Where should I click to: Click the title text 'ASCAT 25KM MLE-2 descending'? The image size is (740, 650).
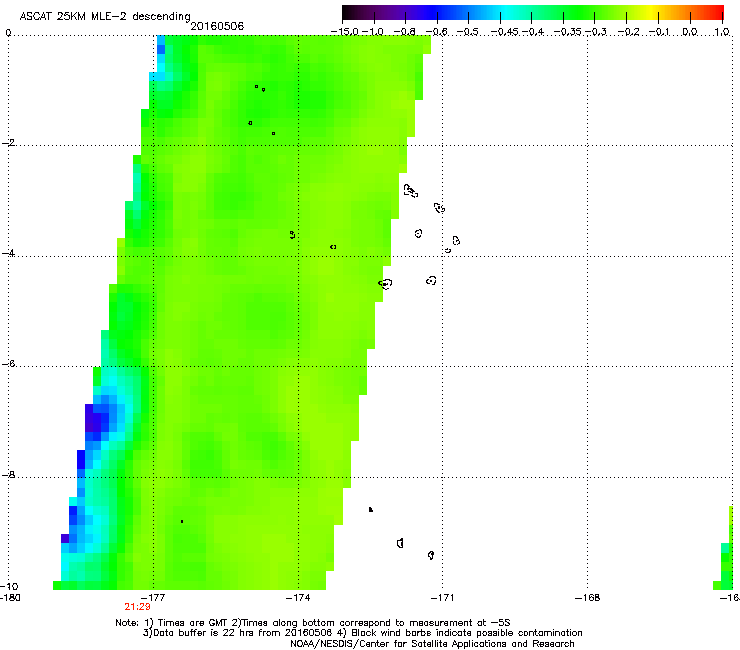pos(105,16)
